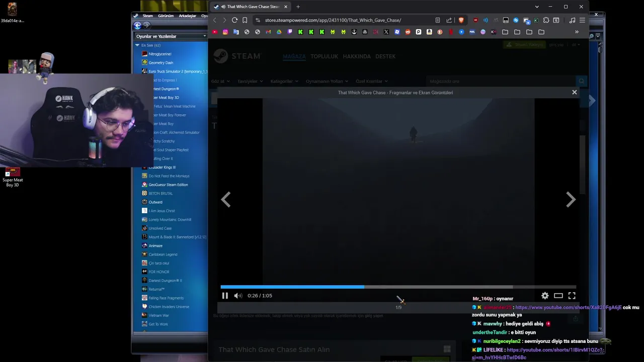Click the browser back arrow
The width and height of the screenshot is (644, 362).
(x=215, y=20)
